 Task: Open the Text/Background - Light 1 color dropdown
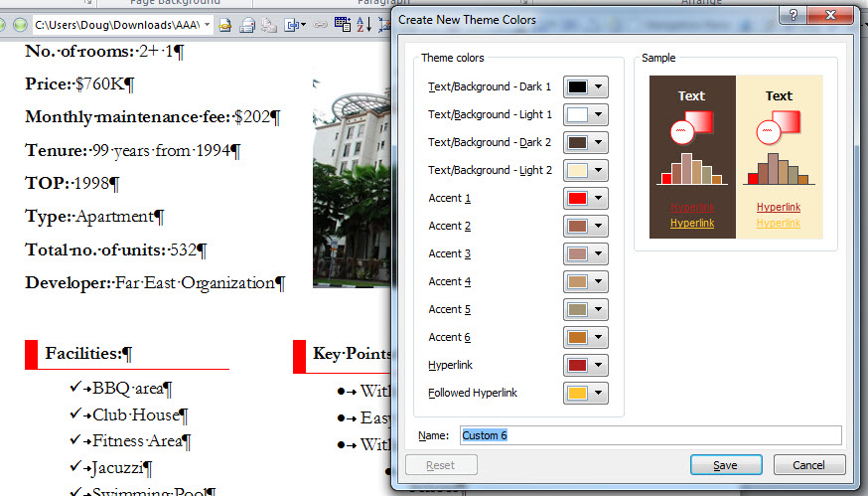click(x=598, y=114)
